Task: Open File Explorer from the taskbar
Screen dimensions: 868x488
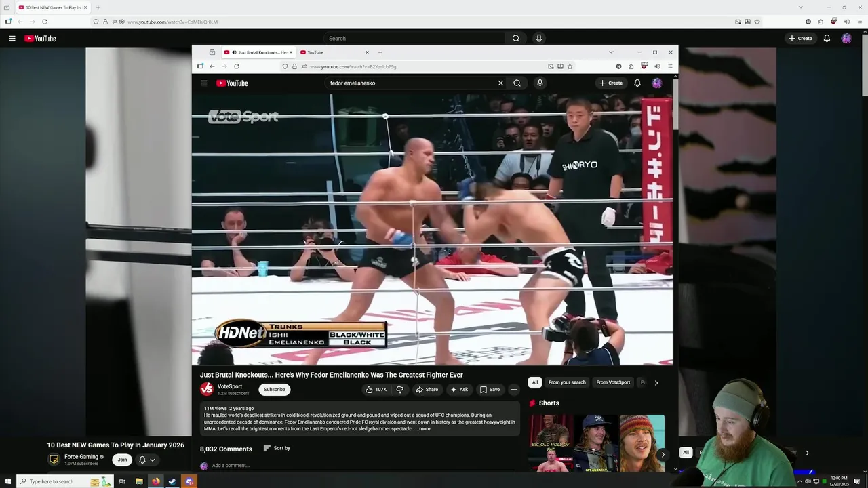Action: coord(139,481)
